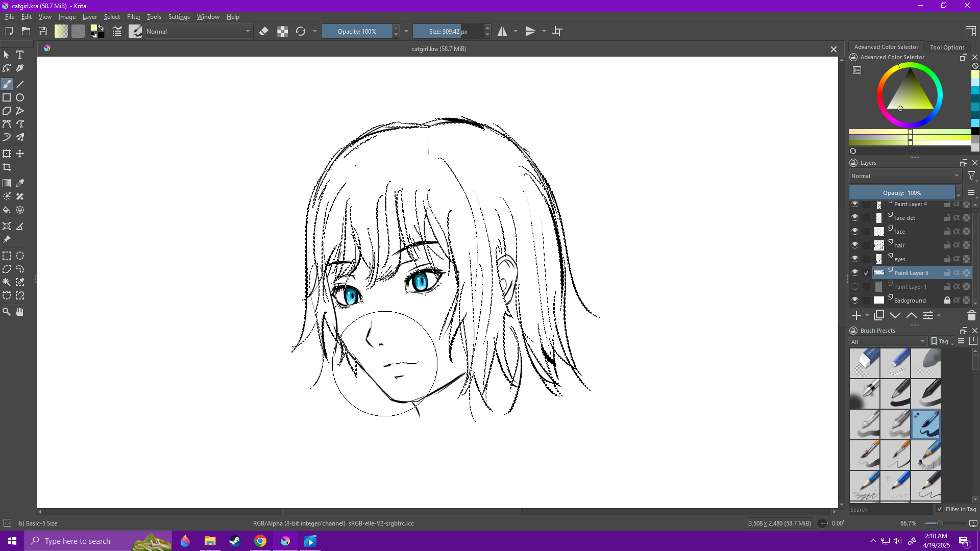Hide the Background layer

pyautogui.click(x=855, y=300)
